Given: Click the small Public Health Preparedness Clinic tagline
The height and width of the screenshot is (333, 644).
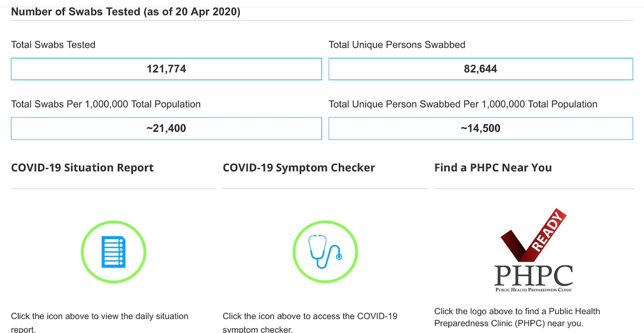Looking at the screenshot, I should pos(533,290).
